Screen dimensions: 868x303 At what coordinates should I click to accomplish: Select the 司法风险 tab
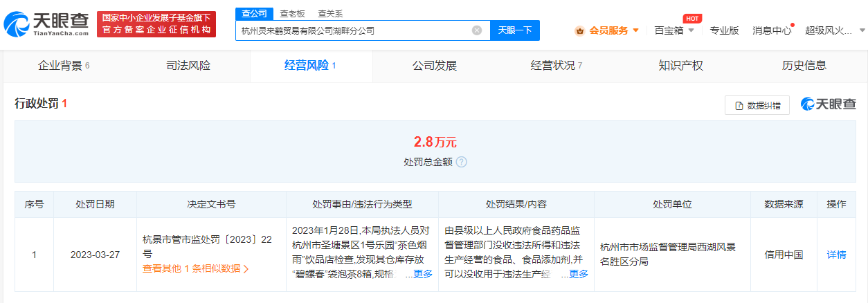tap(188, 66)
